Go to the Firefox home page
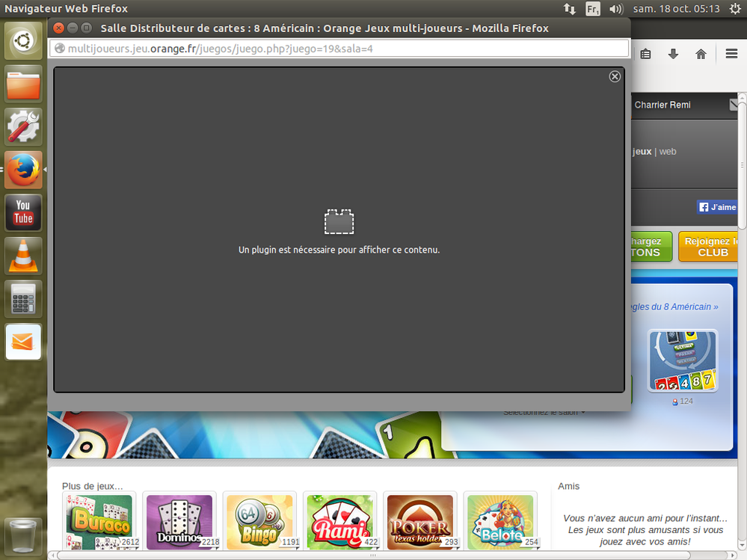The width and height of the screenshot is (747, 560). [x=701, y=54]
